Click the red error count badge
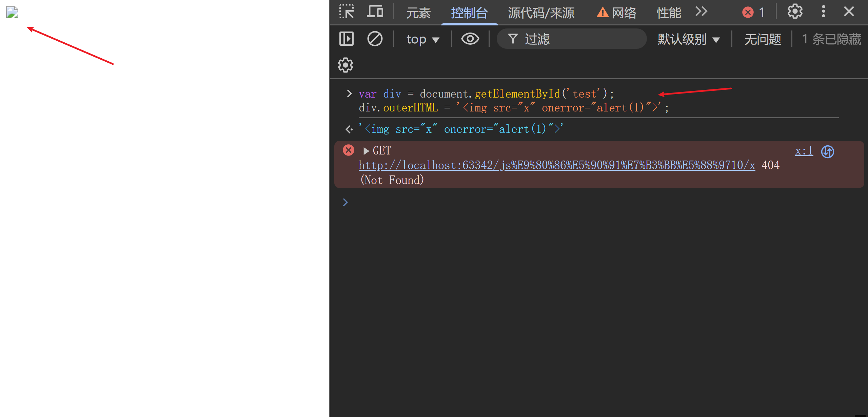This screenshot has height=417, width=868. point(753,13)
